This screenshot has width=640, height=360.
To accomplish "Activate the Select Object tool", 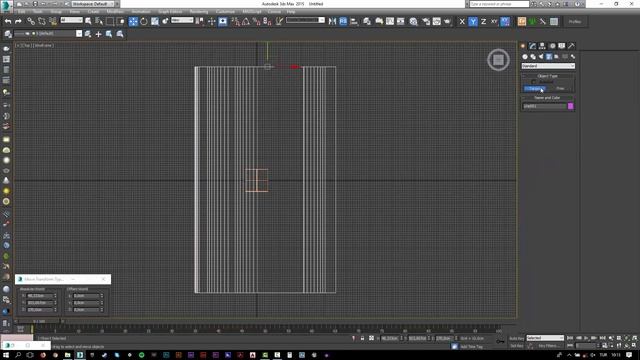I will [x=88, y=21].
